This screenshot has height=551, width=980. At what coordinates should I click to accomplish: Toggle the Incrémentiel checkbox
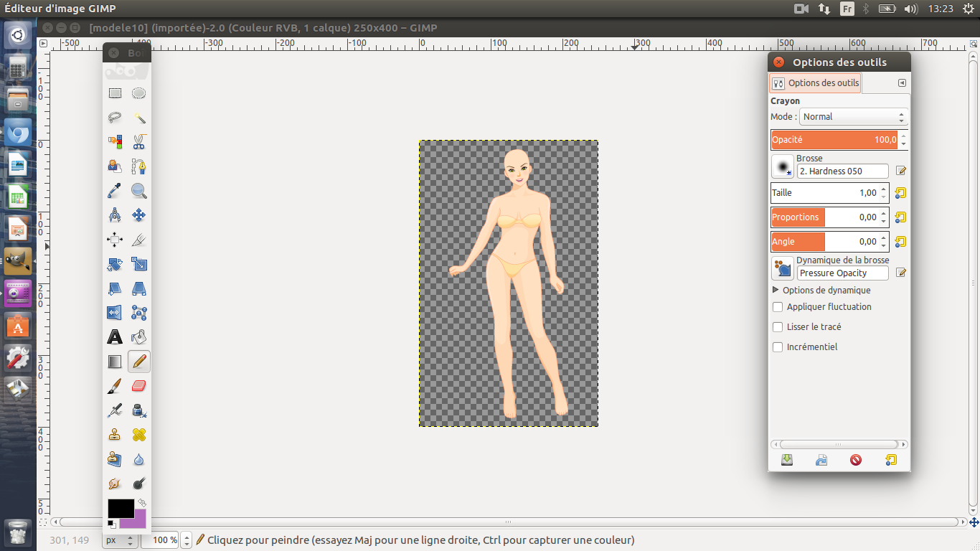pos(778,347)
